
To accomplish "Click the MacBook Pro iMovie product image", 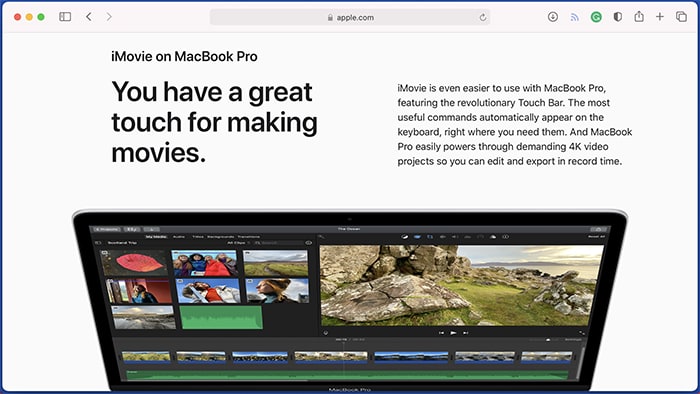I will point(350,300).
